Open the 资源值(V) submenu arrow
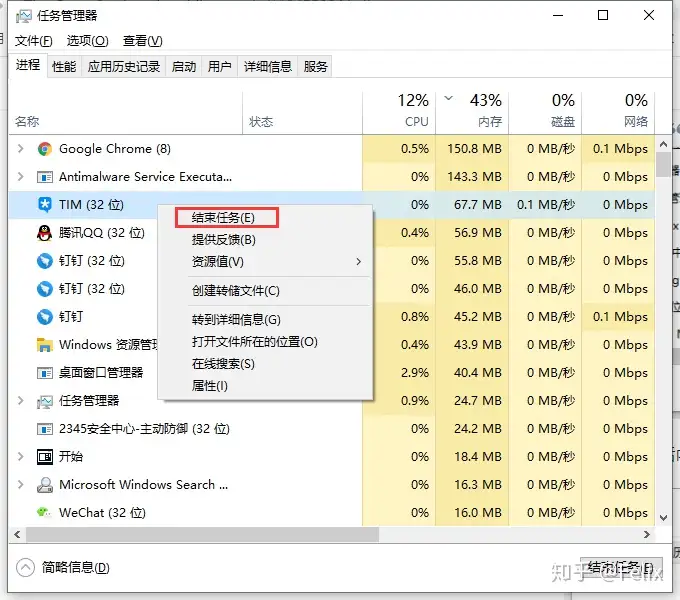Screen dimensions: 680x600 (x=358, y=261)
